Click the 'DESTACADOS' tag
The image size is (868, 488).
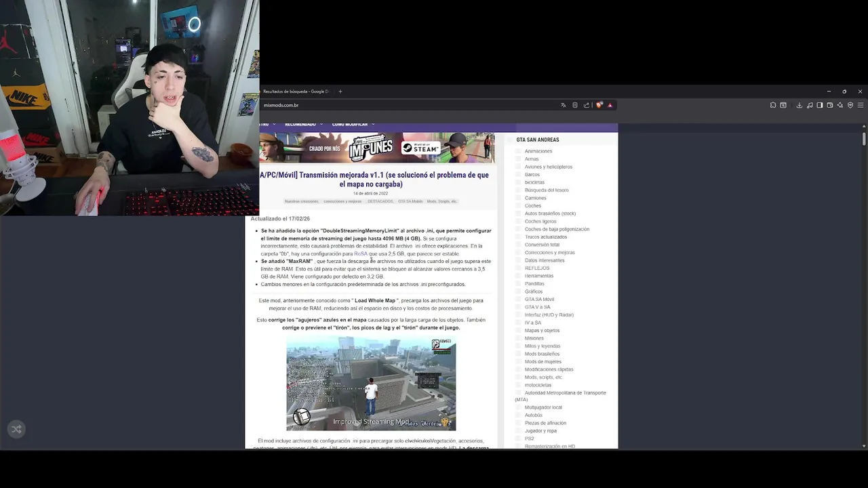point(380,201)
